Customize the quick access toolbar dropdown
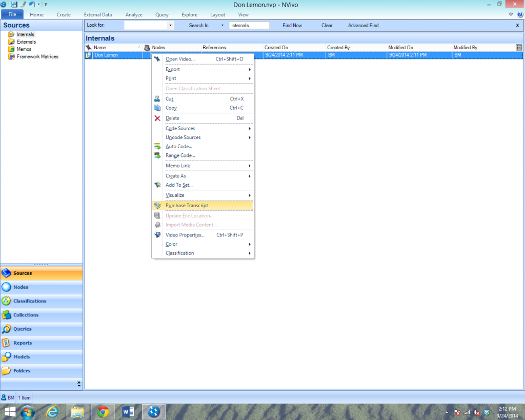The width and height of the screenshot is (525, 420). [x=46, y=4]
